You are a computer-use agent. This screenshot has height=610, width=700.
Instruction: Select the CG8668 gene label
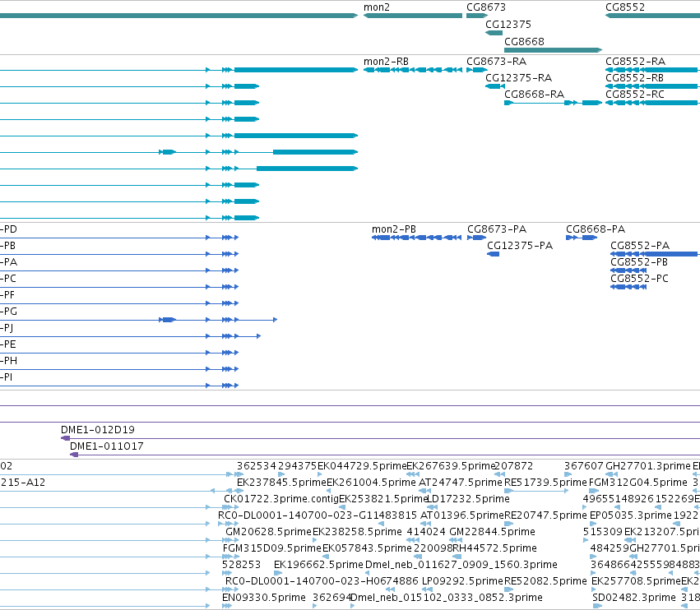[524, 41]
